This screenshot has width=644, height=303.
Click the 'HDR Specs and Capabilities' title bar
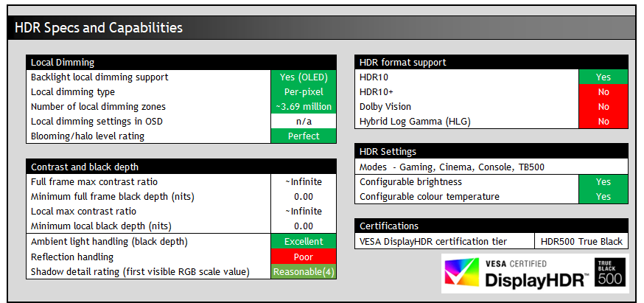[322, 28]
